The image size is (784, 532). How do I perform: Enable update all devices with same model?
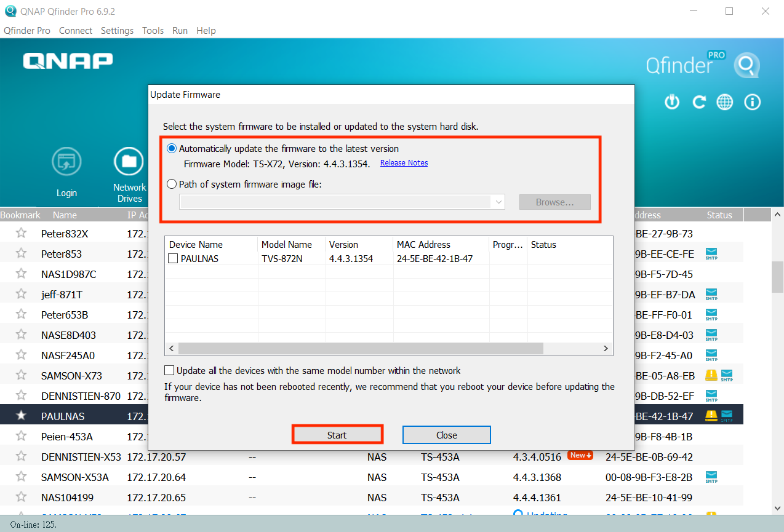point(169,371)
